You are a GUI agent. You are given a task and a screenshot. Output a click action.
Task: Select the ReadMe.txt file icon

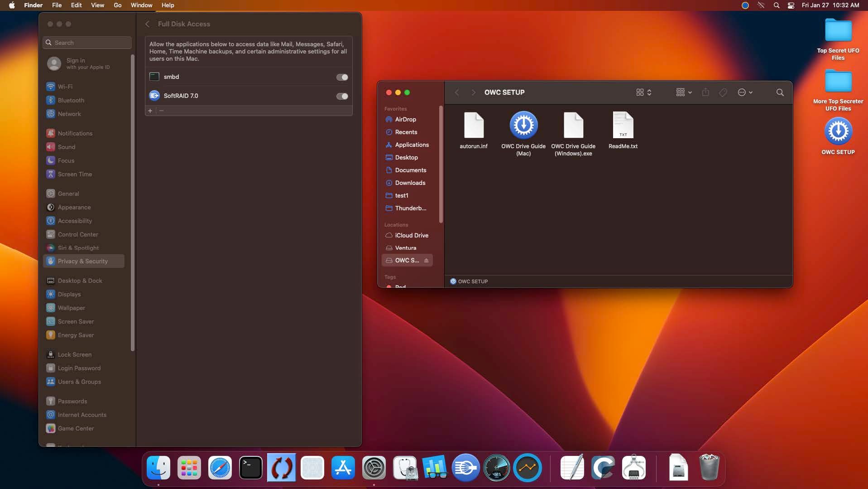point(623,125)
